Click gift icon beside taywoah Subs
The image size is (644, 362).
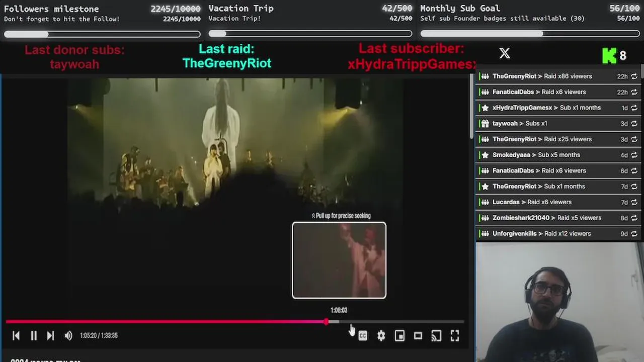tap(485, 123)
